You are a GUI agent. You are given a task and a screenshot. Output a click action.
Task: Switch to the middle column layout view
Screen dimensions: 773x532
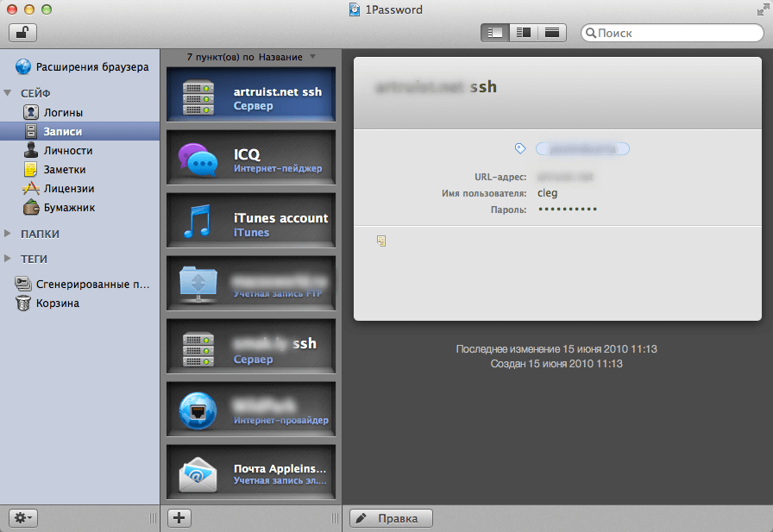pyautogui.click(x=523, y=33)
